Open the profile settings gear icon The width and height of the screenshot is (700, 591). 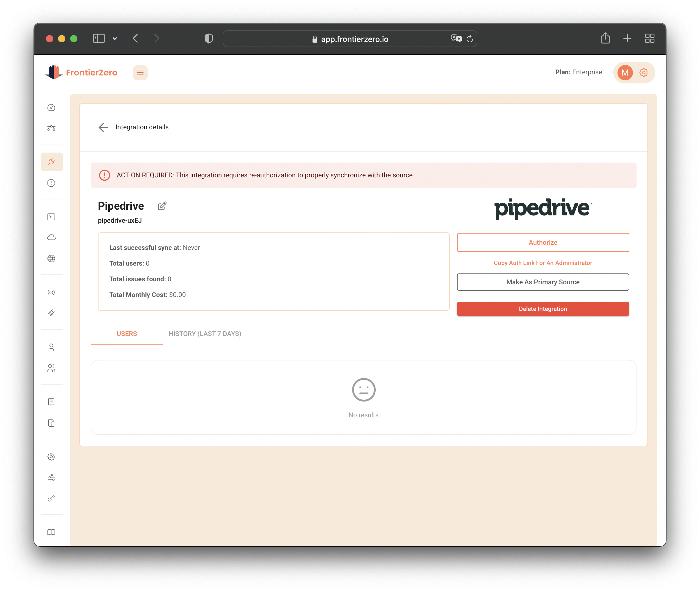(x=643, y=73)
